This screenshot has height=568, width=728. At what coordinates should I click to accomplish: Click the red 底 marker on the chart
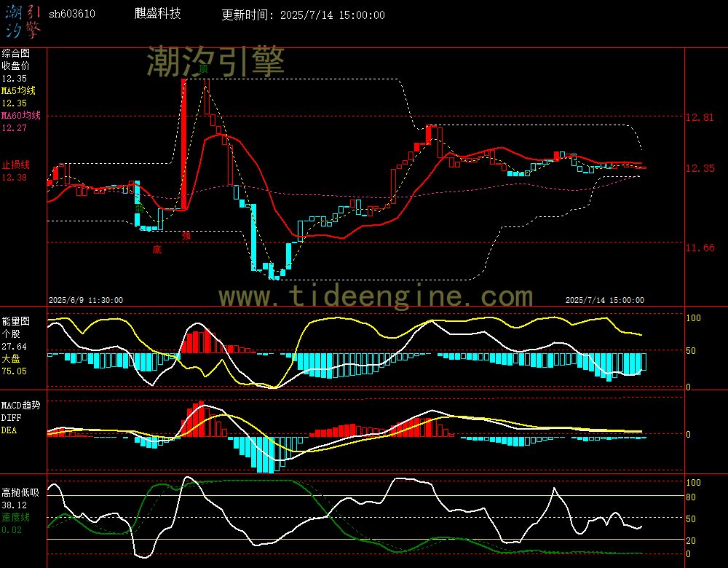(157, 249)
